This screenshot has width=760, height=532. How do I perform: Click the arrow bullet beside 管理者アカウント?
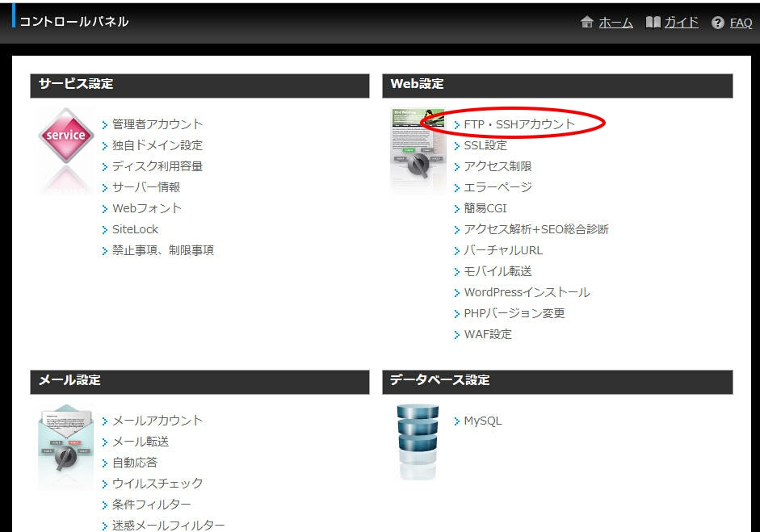[x=105, y=125]
